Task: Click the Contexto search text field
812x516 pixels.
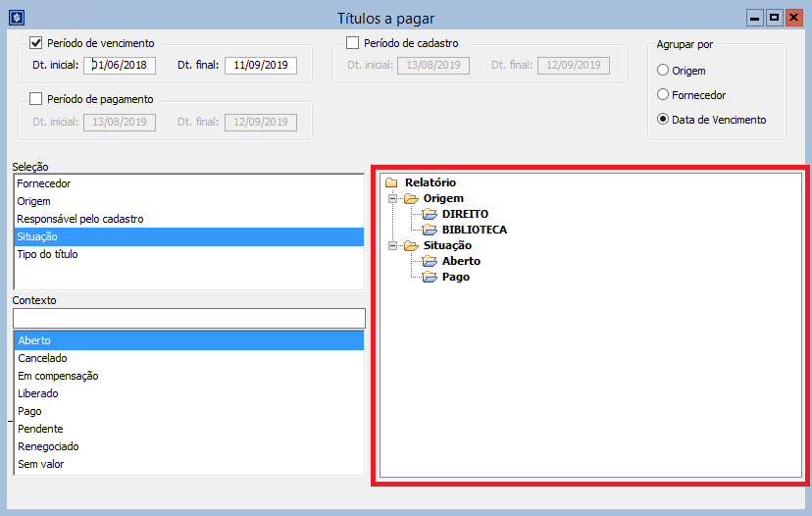Action: click(188, 319)
